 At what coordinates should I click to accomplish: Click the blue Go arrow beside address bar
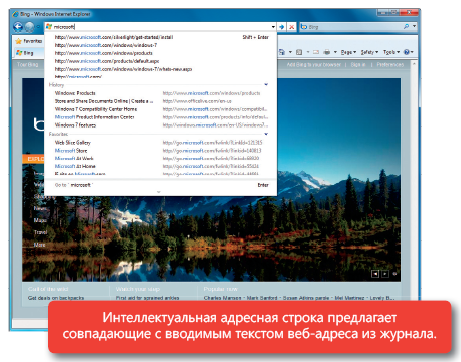tap(282, 27)
